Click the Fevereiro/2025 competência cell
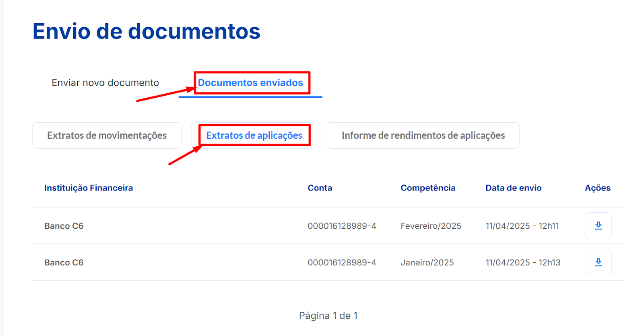Image resolution: width=644 pixels, height=336 pixels. [x=431, y=226]
